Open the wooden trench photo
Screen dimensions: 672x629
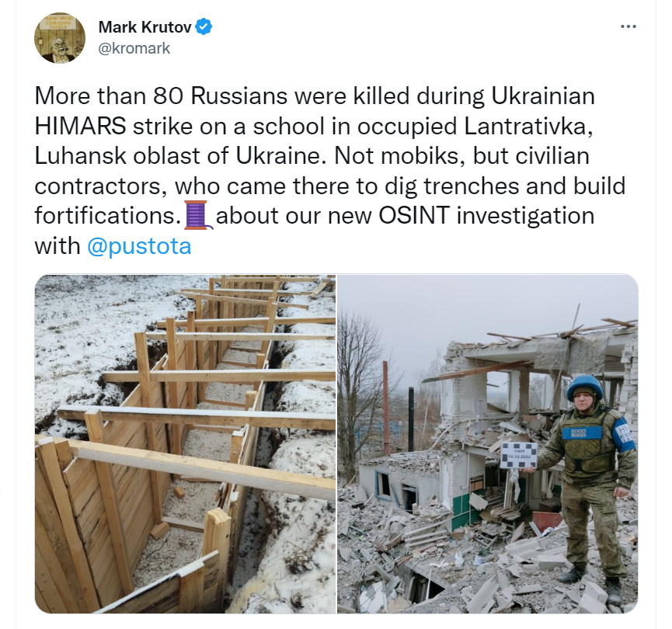(x=185, y=444)
